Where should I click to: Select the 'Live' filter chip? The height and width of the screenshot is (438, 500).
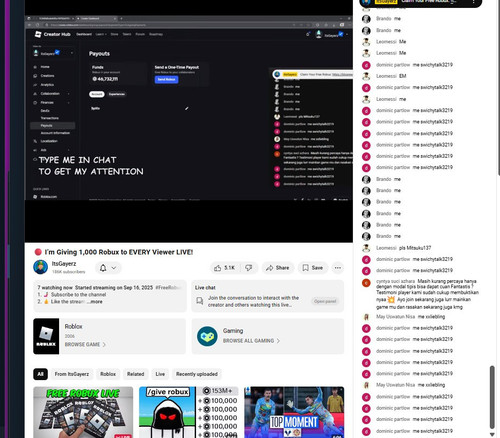160,374
